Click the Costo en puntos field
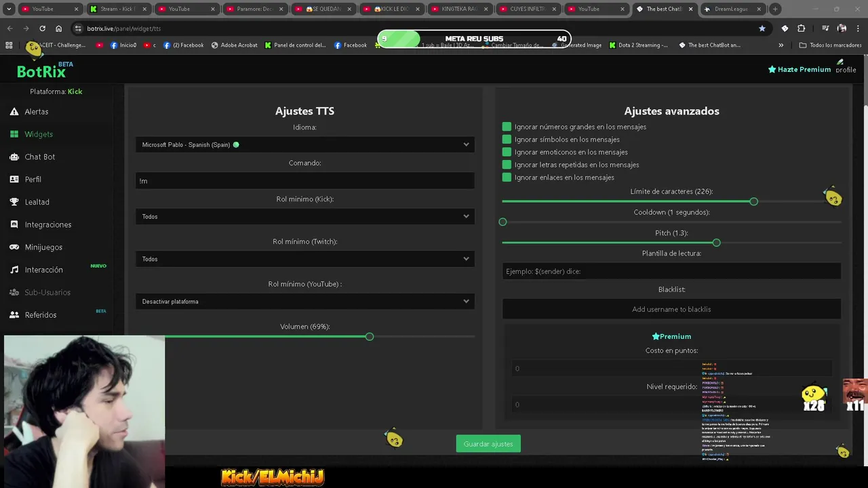Viewport: 868px width, 488px height. (x=671, y=369)
